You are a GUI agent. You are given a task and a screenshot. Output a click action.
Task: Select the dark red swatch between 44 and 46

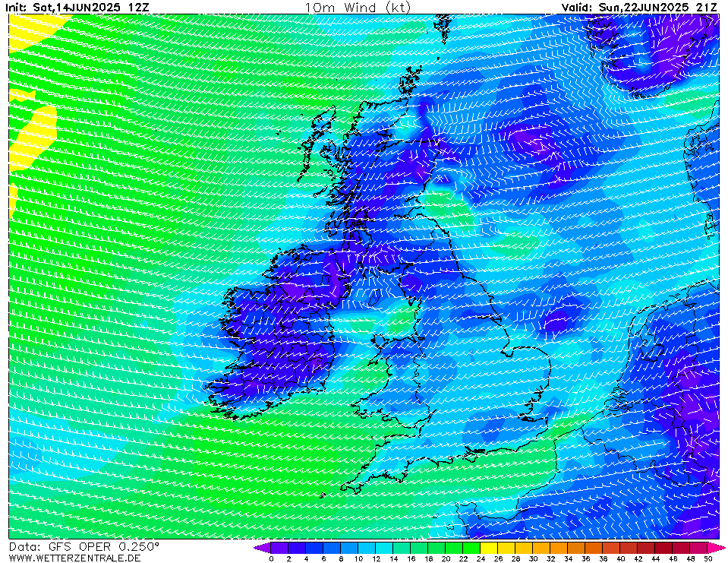(x=663, y=548)
